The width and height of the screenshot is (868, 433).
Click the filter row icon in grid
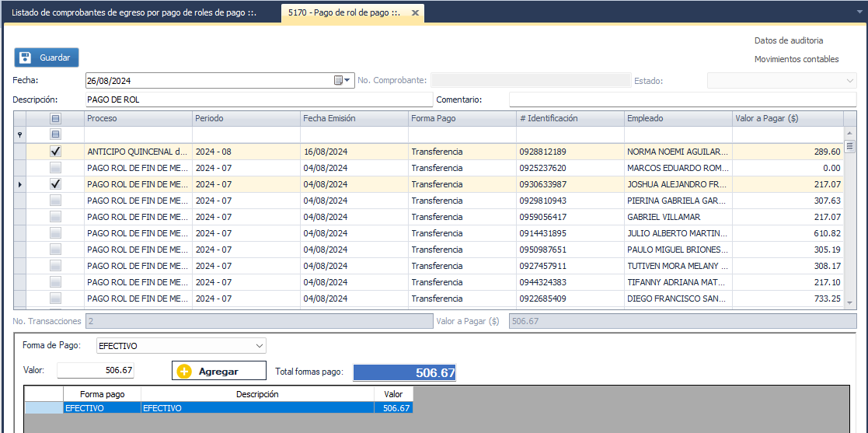[19, 134]
